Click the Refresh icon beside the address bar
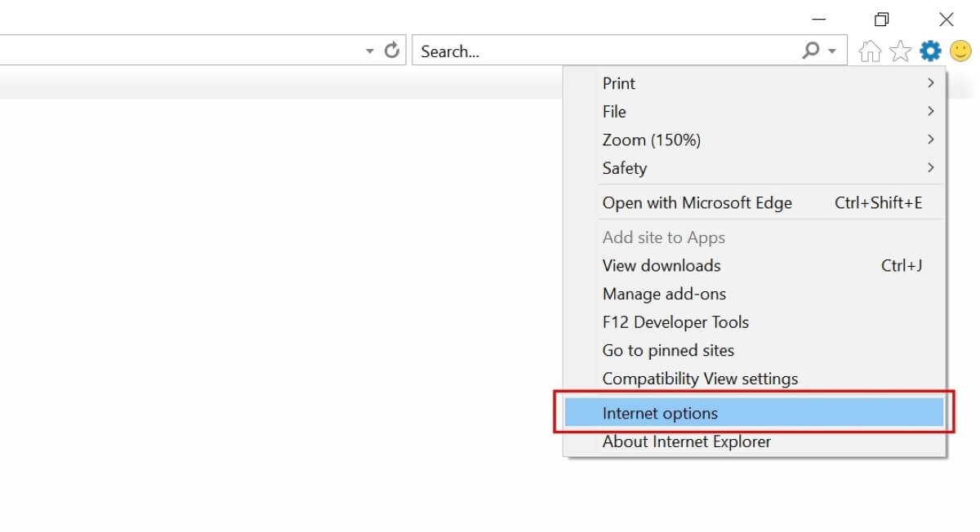The image size is (980, 532). pyautogui.click(x=392, y=49)
